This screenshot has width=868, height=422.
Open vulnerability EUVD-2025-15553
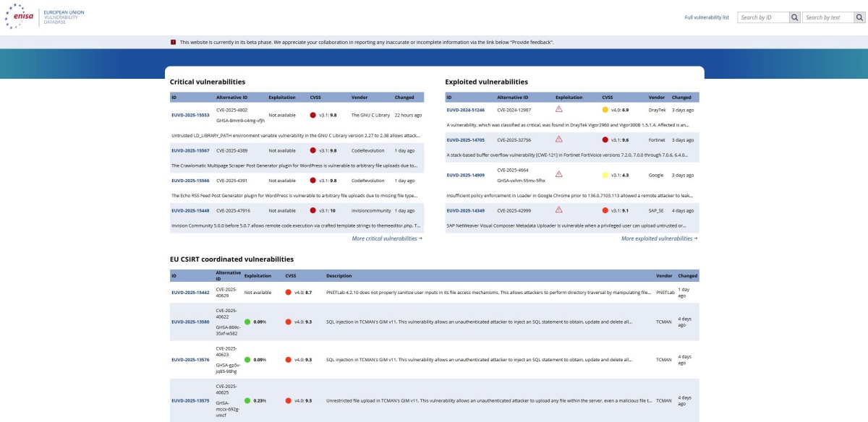click(x=190, y=115)
